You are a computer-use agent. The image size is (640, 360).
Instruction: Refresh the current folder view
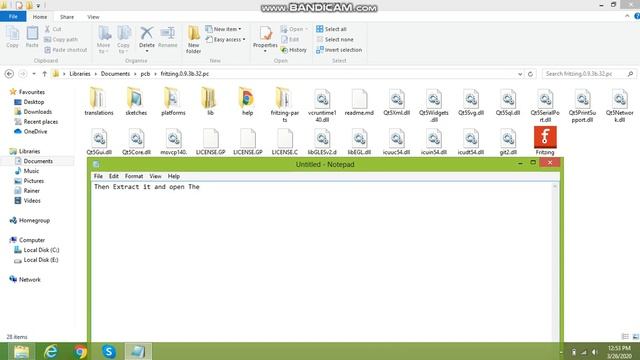point(530,74)
